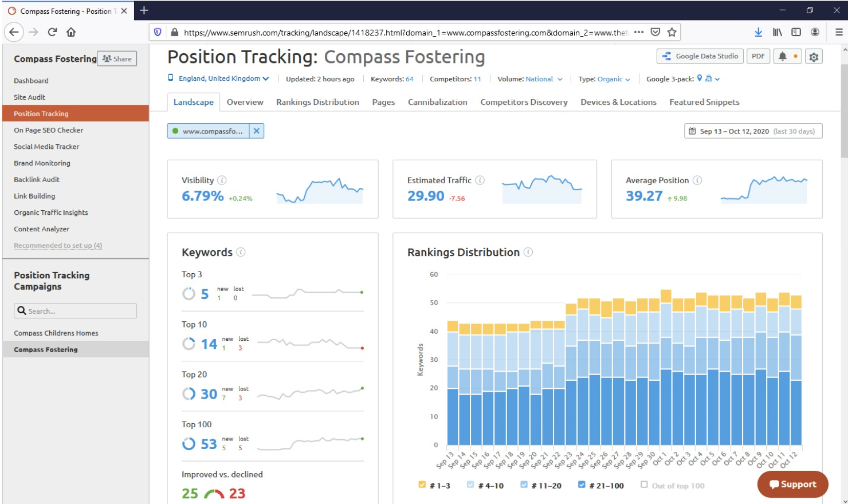The height and width of the screenshot is (504, 848).
Task: Open Pages tab
Action: 383,102
